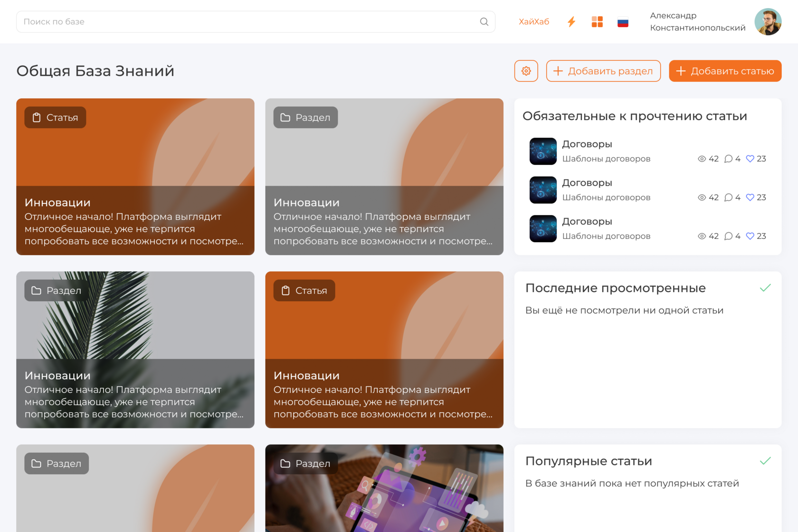Image resolution: width=798 pixels, height=532 pixels.
Task: Click the Популярные статьи heading
Action: coord(589,461)
